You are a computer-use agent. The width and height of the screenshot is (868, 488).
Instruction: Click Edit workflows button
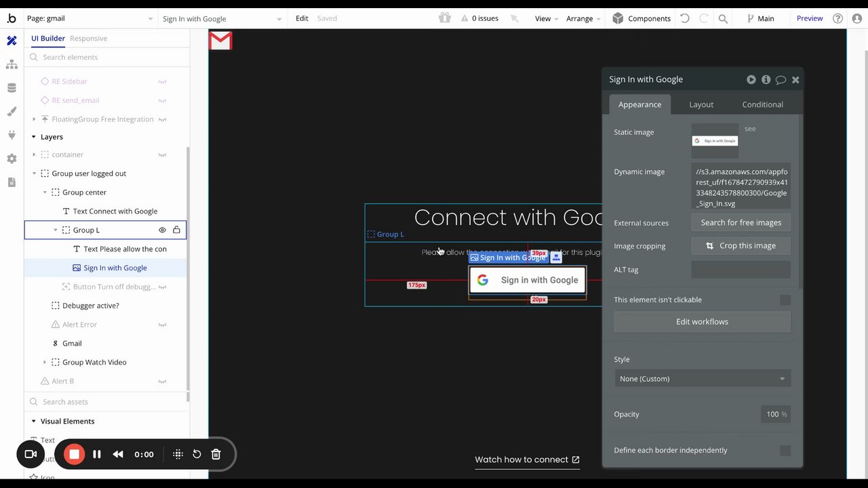702,321
